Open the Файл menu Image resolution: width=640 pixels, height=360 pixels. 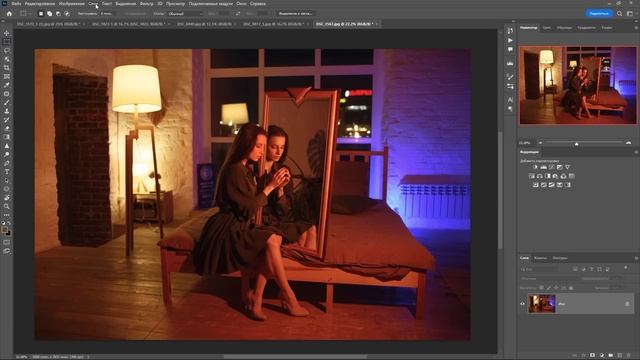coord(16,4)
